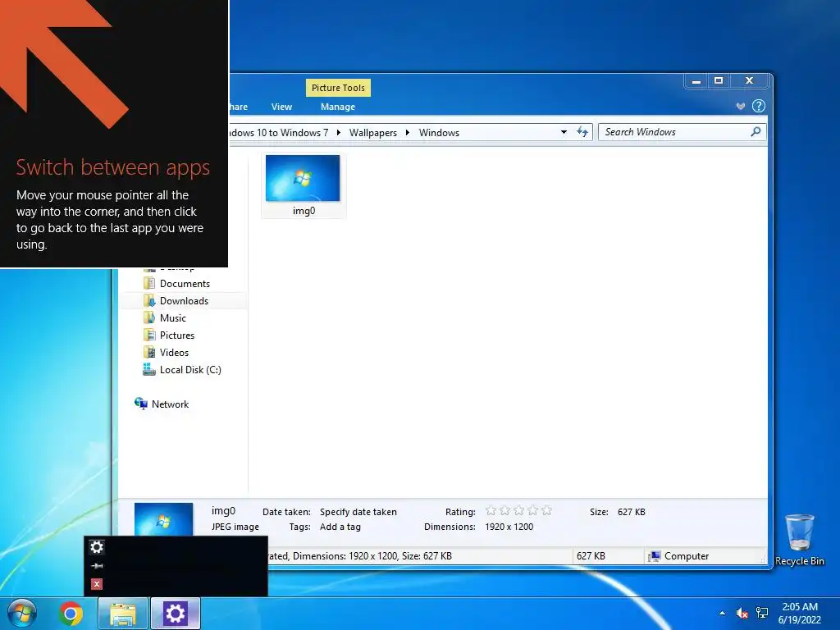Set rating to five stars

[546, 510]
